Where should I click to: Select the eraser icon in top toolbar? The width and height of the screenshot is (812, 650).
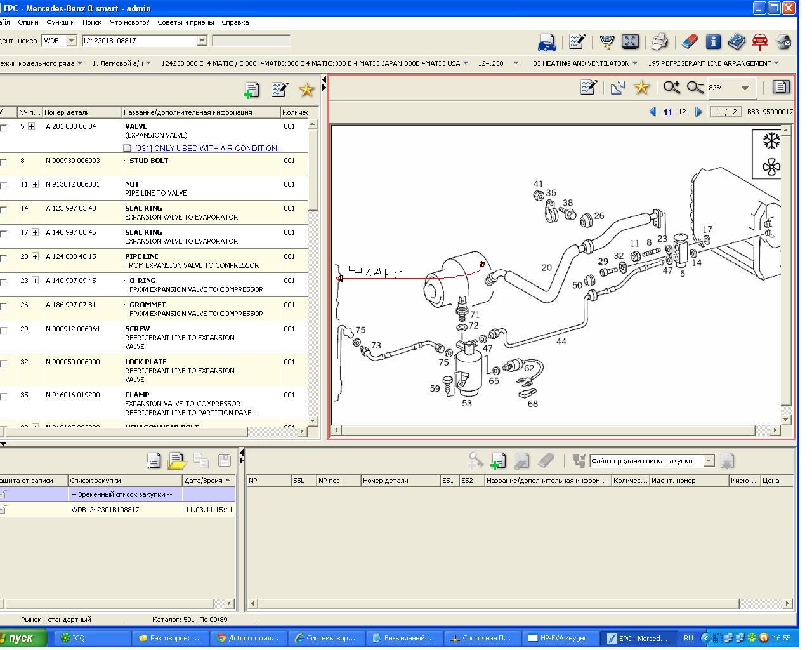click(x=690, y=42)
